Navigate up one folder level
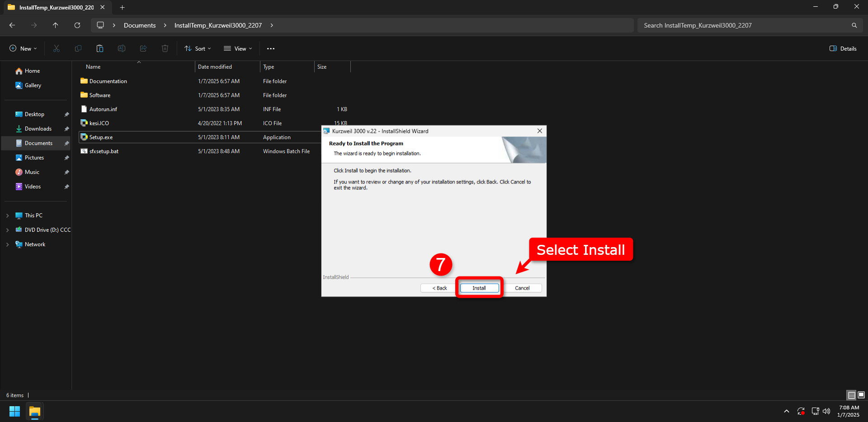 pos(56,25)
